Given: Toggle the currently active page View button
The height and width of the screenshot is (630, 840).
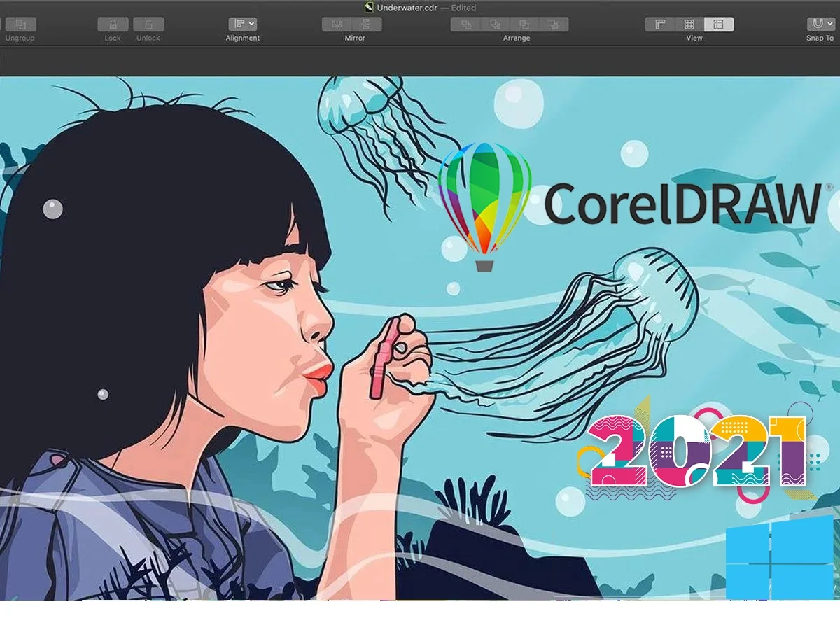Looking at the screenshot, I should (x=720, y=24).
